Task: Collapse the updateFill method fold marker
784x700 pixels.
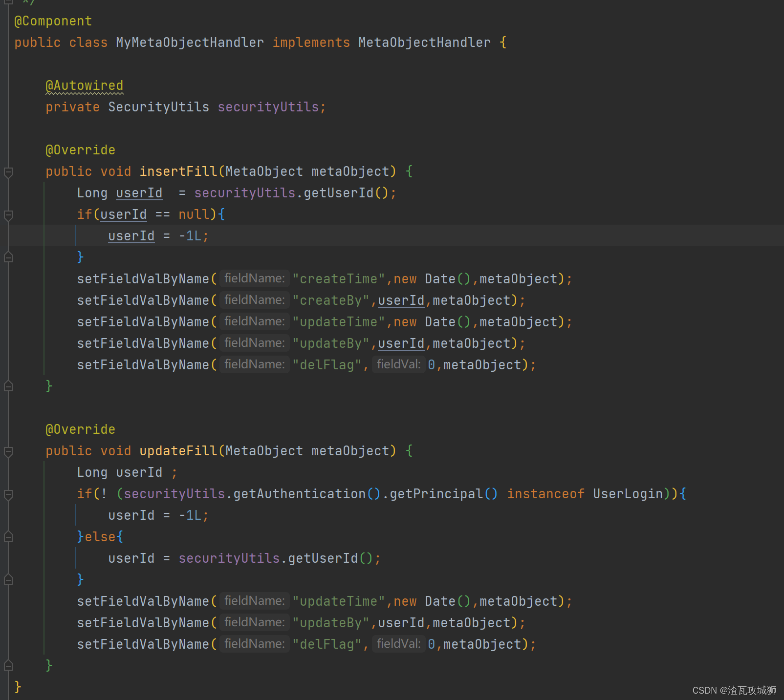Action: 8,451
